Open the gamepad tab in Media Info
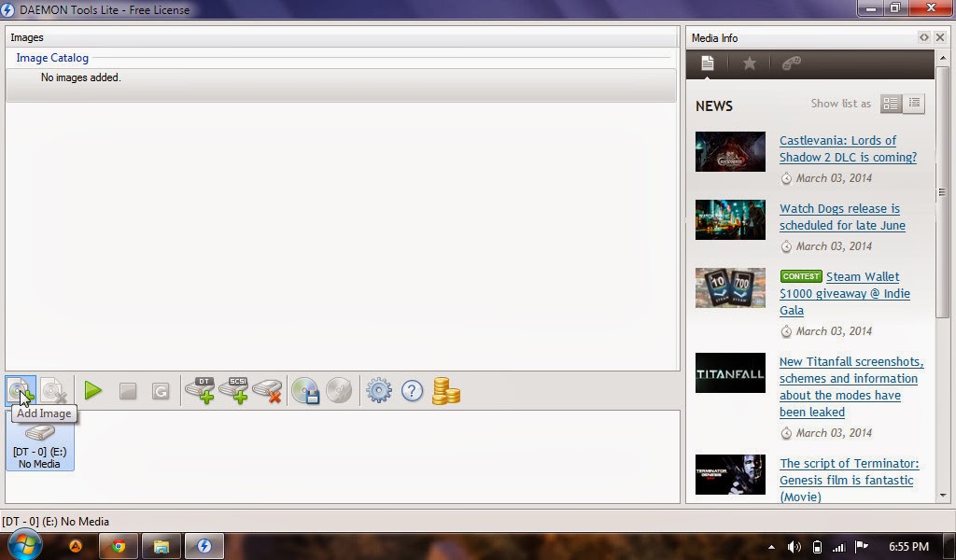 [792, 63]
